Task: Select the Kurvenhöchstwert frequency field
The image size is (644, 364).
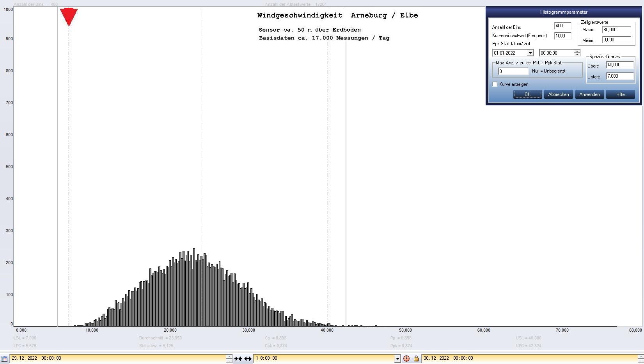Action: pos(562,36)
